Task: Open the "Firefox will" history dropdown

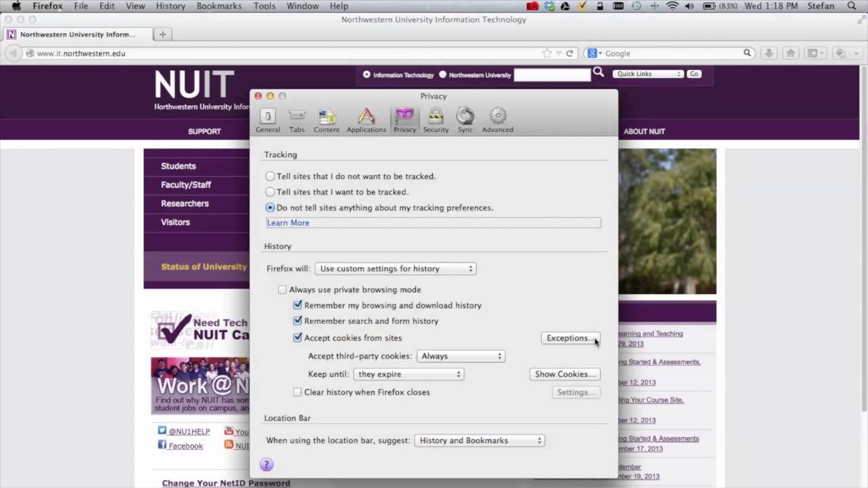Action: pos(395,268)
